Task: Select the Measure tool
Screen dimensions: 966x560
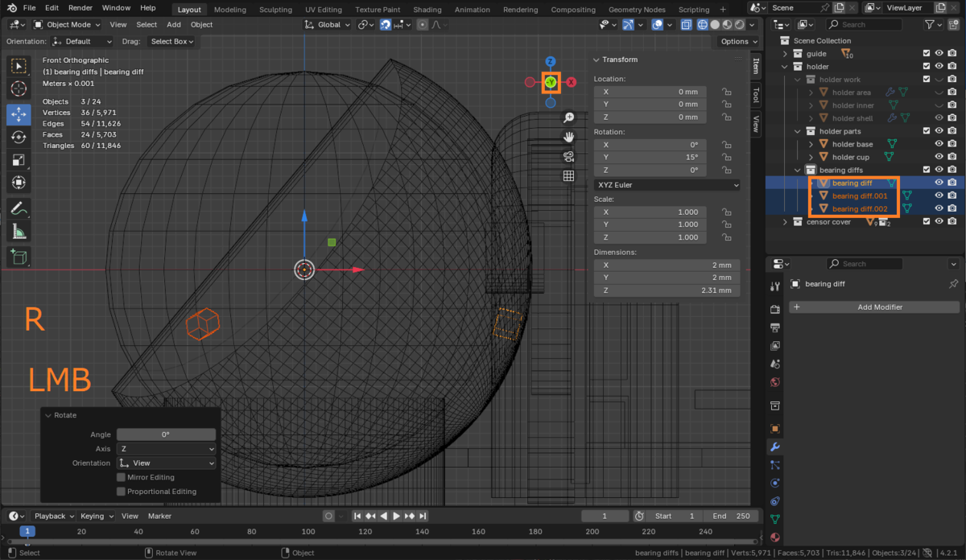Action: (19, 232)
